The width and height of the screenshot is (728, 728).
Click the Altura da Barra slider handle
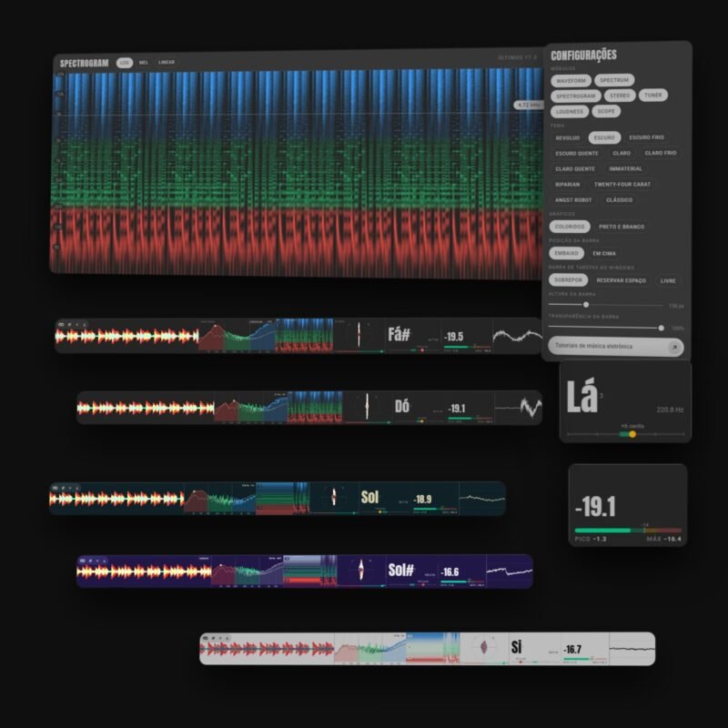[x=586, y=305]
